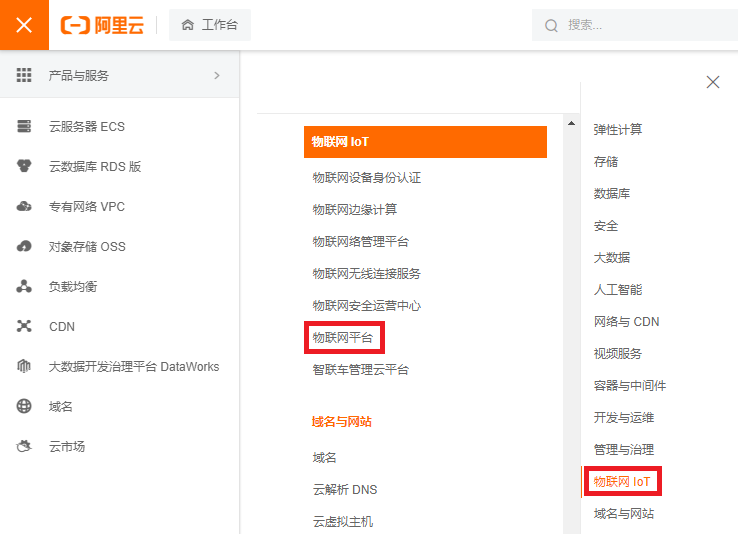
Task: Click the 负载均衡 icon in sidebar
Action: pos(25,287)
